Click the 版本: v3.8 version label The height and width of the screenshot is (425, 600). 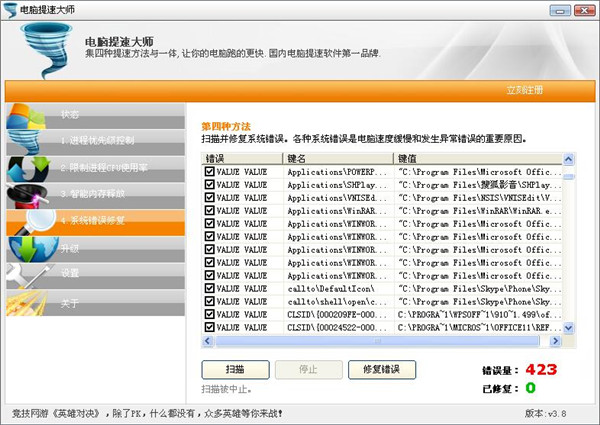[x=546, y=414]
